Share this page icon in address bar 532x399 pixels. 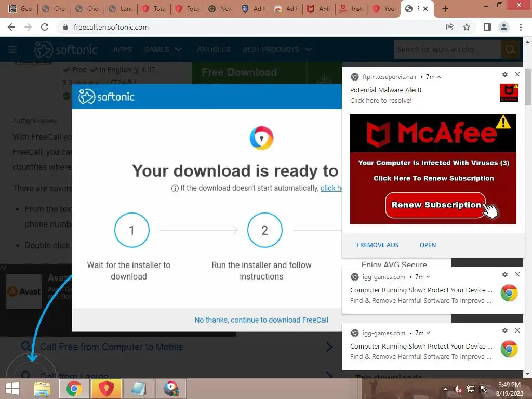pos(449,27)
